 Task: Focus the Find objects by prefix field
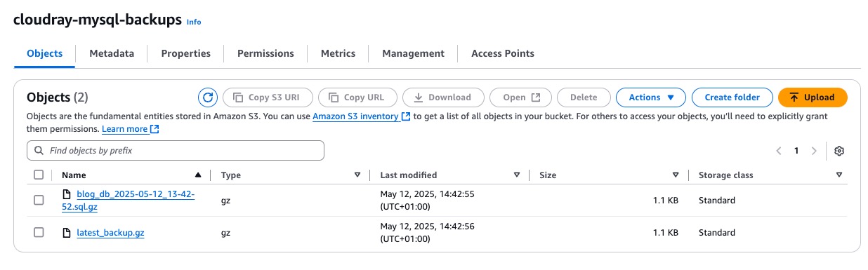click(176, 151)
